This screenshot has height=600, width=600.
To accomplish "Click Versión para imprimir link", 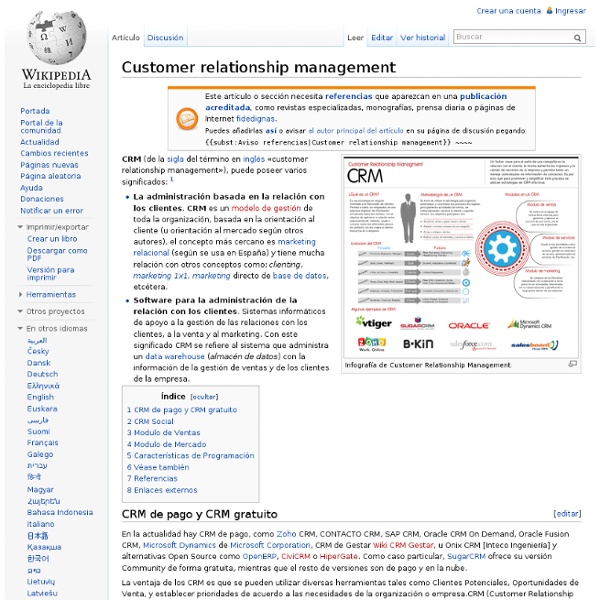I will [x=50, y=273].
